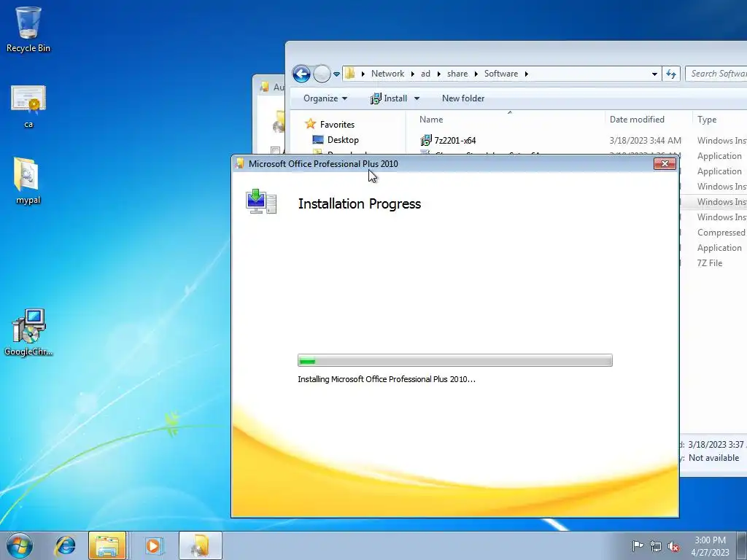Open the Windows Start menu
Image resolution: width=747 pixels, height=560 pixels.
(20, 545)
